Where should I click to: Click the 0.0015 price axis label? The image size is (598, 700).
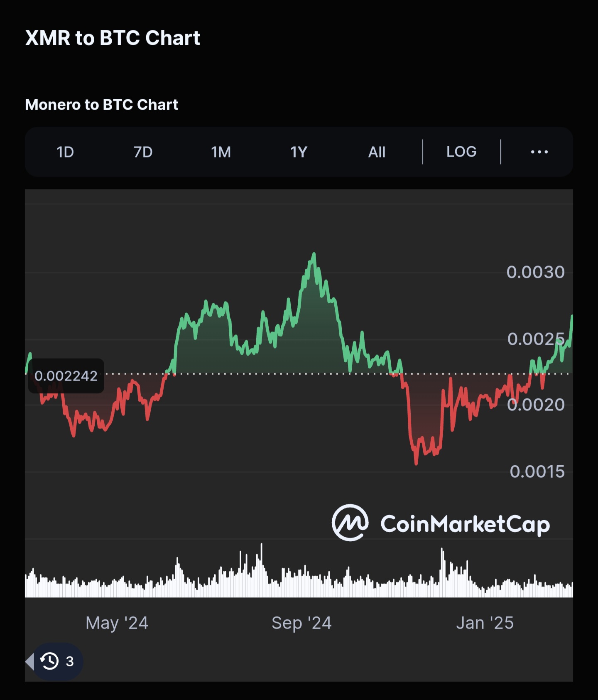coord(537,472)
